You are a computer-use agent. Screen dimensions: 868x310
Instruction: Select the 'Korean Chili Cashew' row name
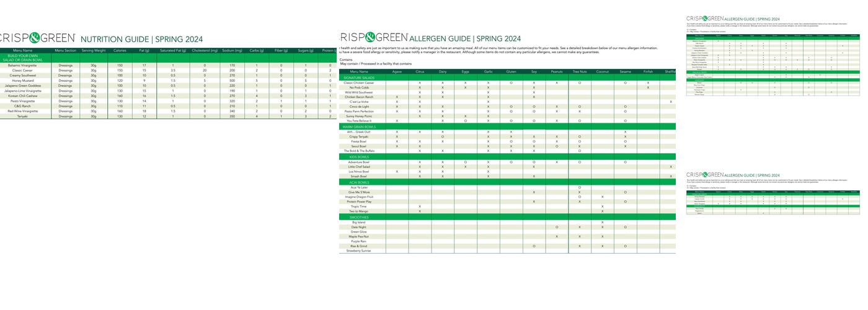22,96
